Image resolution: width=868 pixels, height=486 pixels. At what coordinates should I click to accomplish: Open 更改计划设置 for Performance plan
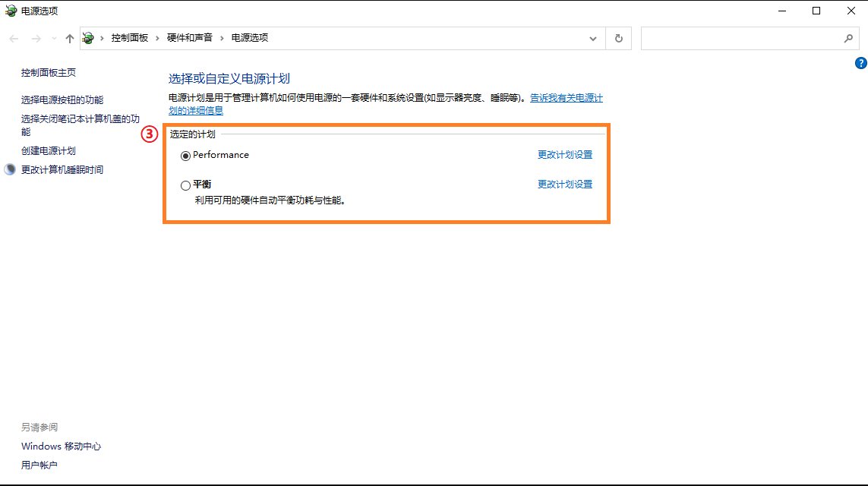coord(564,154)
